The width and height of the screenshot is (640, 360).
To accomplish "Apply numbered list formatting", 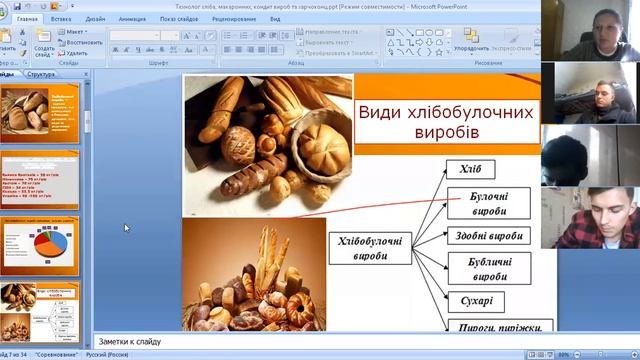I will pyautogui.click(x=245, y=36).
